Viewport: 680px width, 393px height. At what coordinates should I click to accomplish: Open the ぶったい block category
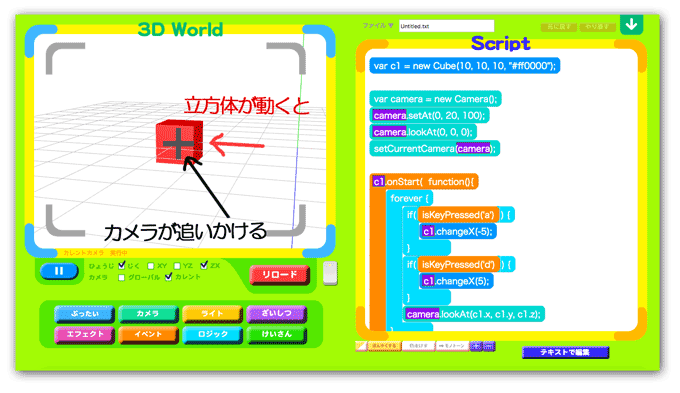(85, 314)
